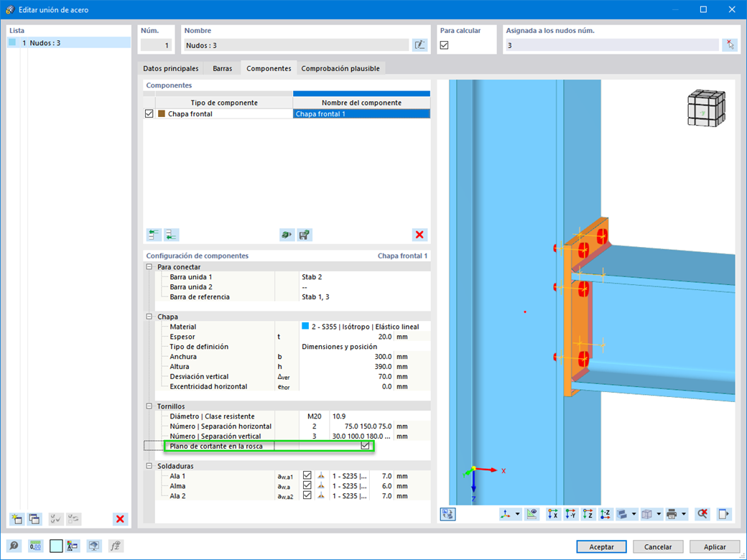The image size is (747, 560).
Task: Open the help search icon at bottom left
Action: [x=14, y=546]
